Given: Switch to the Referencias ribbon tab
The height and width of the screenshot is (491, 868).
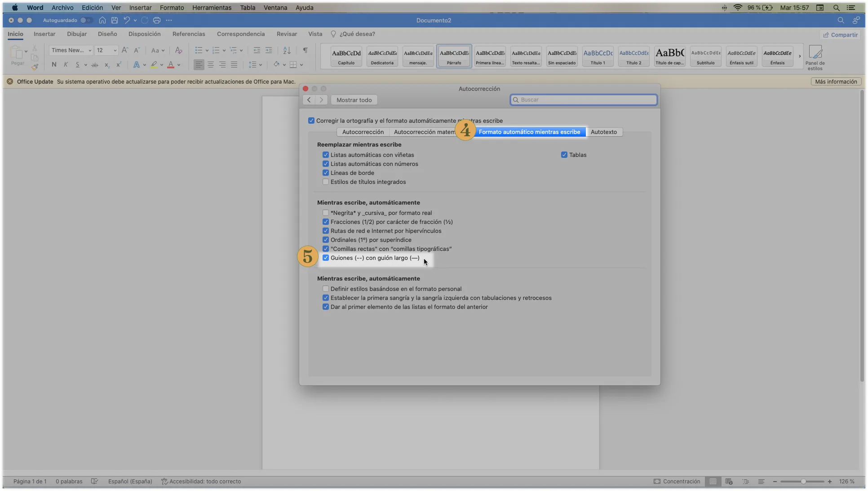Looking at the screenshot, I should click(x=189, y=34).
